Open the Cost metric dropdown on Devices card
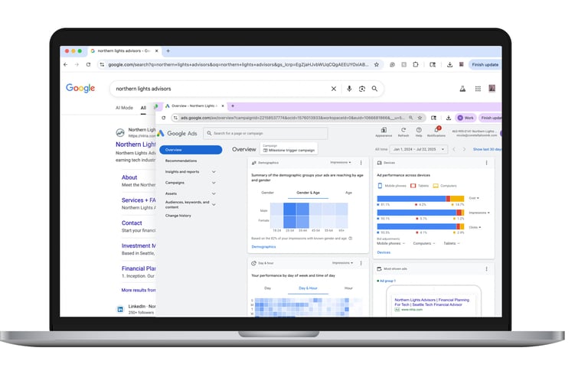 point(474,198)
